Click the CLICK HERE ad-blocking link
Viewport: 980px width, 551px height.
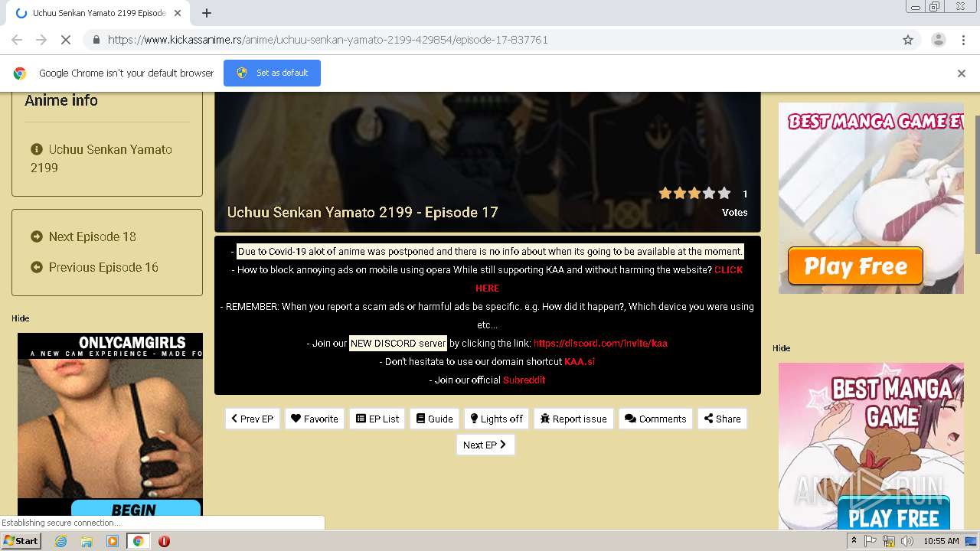(x=727, y=270)
